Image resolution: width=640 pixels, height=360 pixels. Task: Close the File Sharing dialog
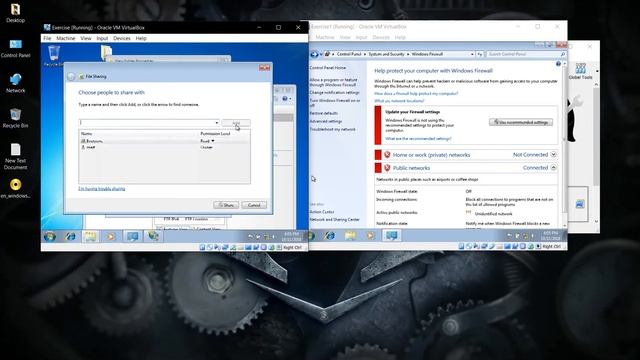click(264, 67)
